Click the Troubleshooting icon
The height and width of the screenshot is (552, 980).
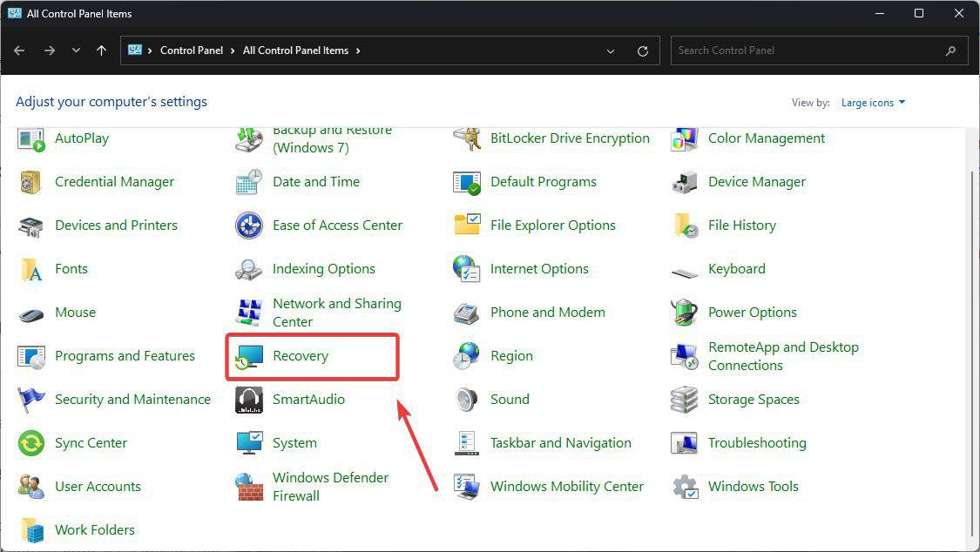pos(684,443)
